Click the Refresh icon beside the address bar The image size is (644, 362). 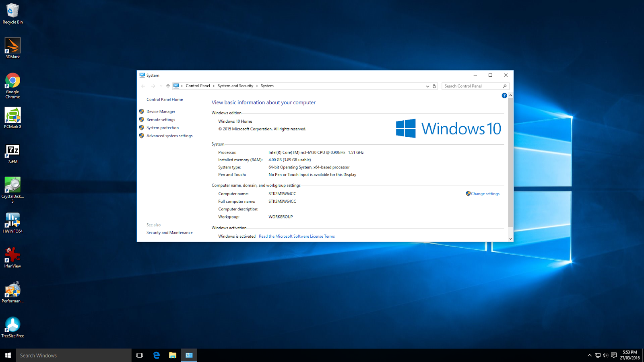[434, 86]
